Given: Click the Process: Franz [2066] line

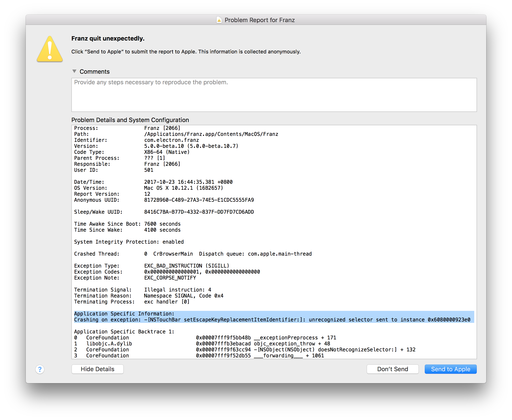Looking at the screenshot, I should click(x=127, y=128).
